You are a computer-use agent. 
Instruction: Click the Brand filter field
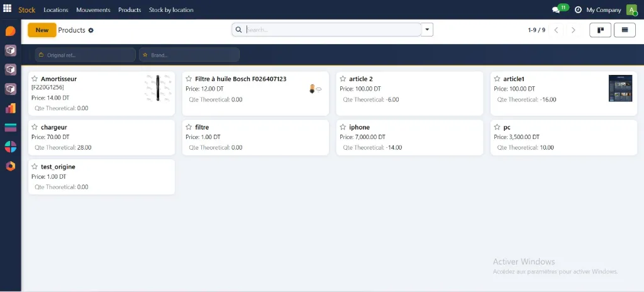[x=189, y=55]
